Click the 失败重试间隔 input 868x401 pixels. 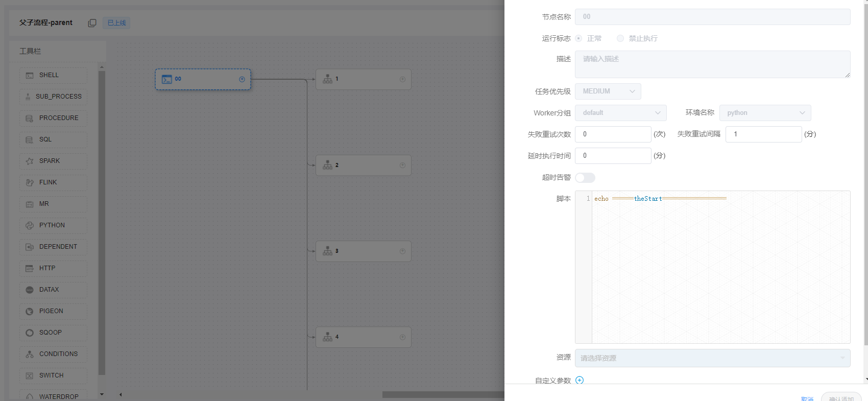(x=764, y=134)
